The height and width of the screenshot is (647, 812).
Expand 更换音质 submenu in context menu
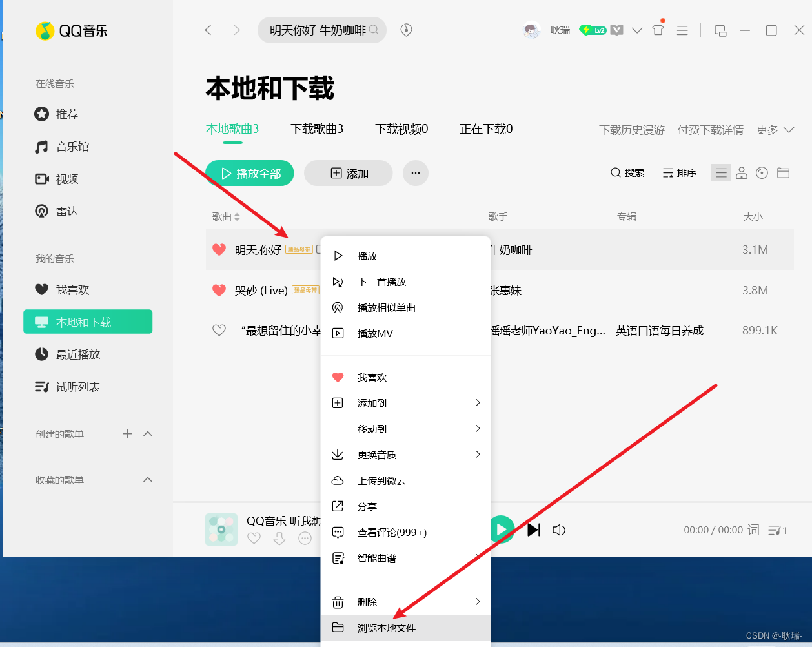pyautogui.click(x=406, y=455)
